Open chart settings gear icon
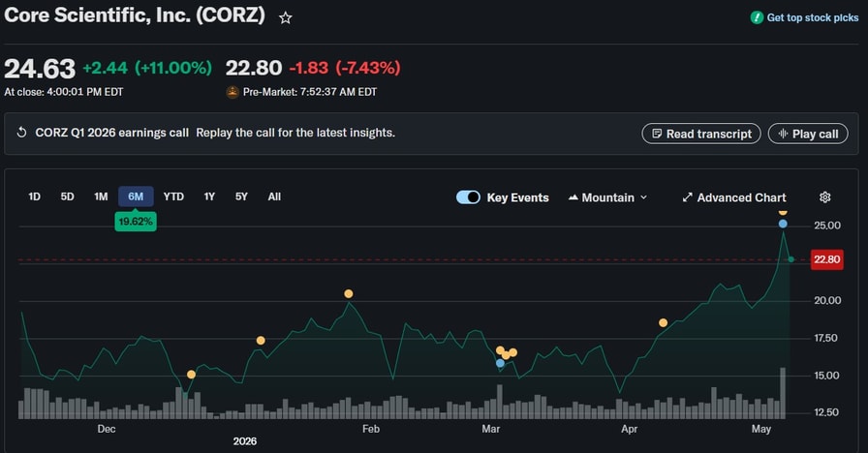 (824, 197)
